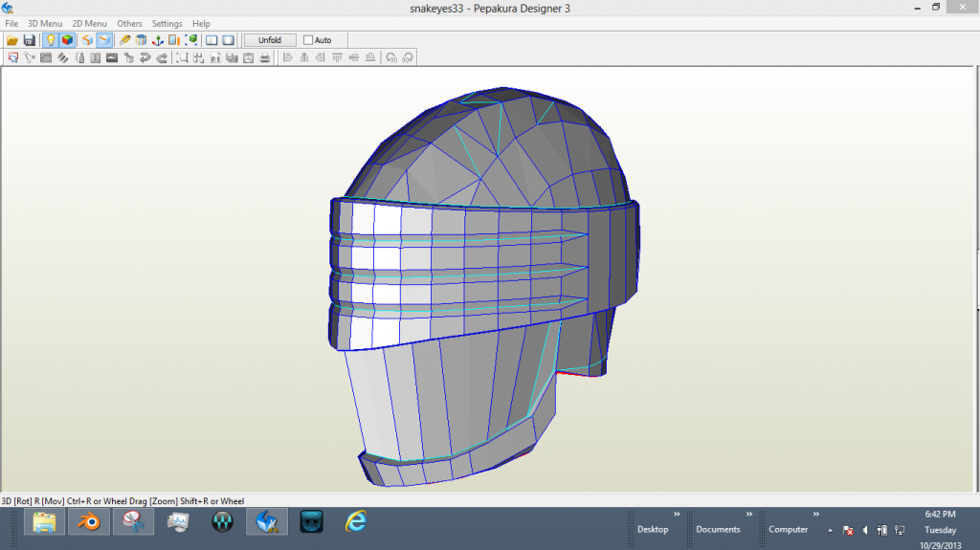The height and width of the screenshot is (550, 980).
Task: Click the rotate 90 degrees icon
Action: pos(391,57)
